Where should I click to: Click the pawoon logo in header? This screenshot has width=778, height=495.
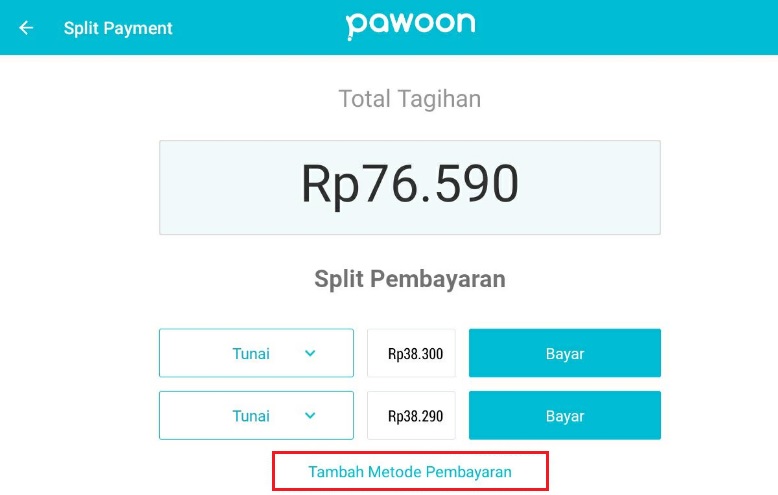(410, 26)
